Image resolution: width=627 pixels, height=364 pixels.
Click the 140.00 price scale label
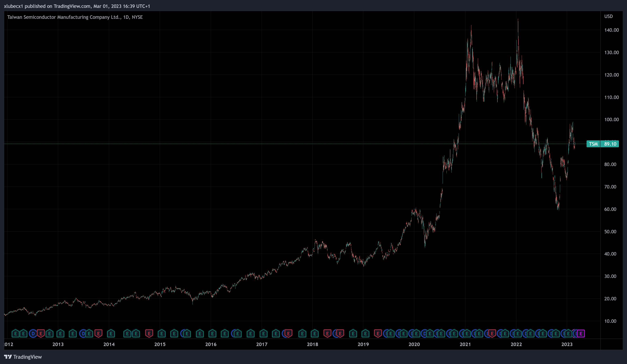[x=611, y=30]
